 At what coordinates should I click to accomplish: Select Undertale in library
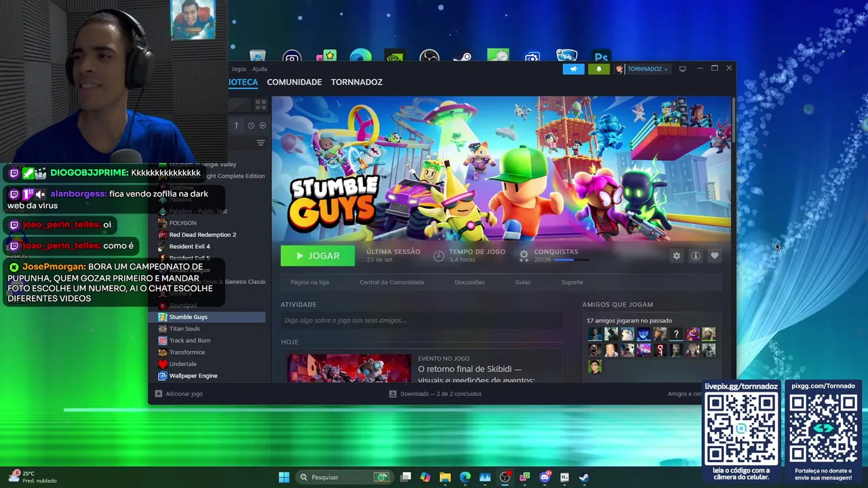coord(182,364)
